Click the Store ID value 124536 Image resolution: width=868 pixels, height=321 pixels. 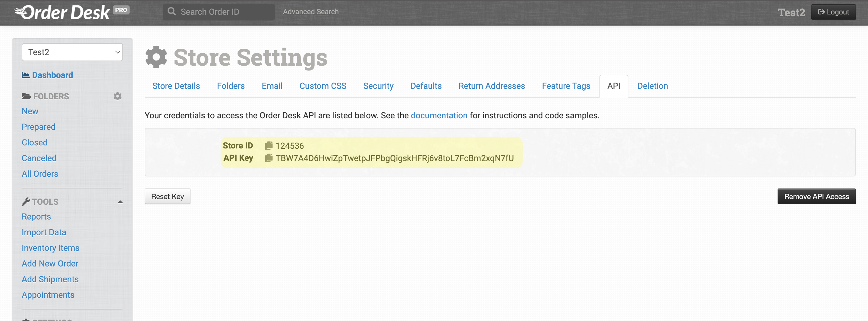[289, 146]
